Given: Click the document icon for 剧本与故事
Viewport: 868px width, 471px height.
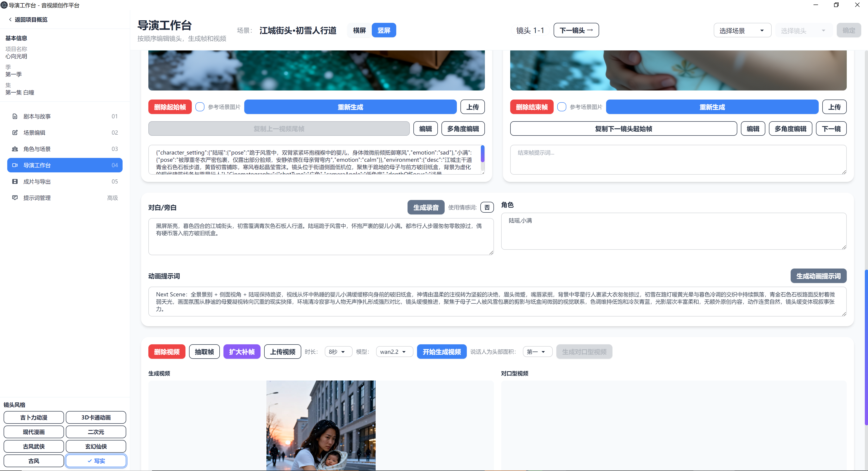Looking at the screenshot, I should point(15,116).
